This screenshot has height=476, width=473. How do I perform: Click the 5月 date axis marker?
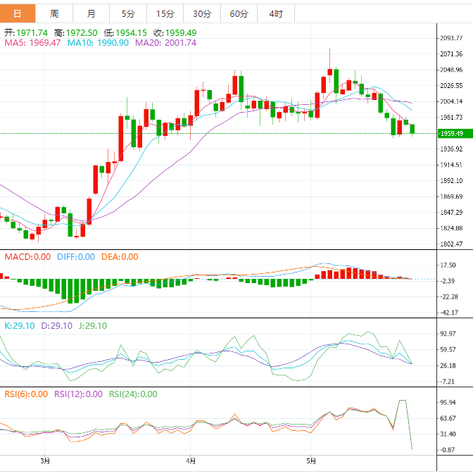(x=311, y=461)
